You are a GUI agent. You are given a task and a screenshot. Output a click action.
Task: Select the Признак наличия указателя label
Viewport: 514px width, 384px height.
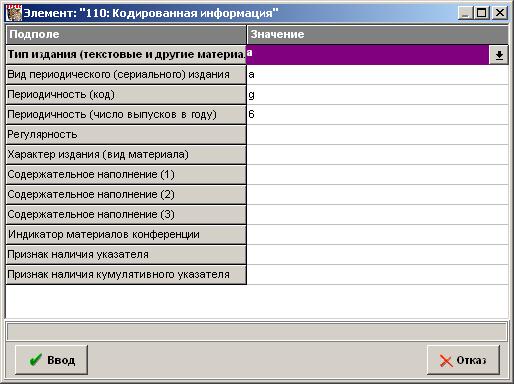pyautogui.click(x=126, y=255)
